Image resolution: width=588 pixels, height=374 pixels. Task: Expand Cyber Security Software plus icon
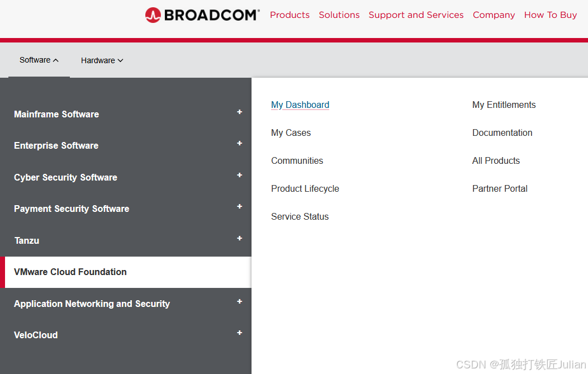(239, 175)
